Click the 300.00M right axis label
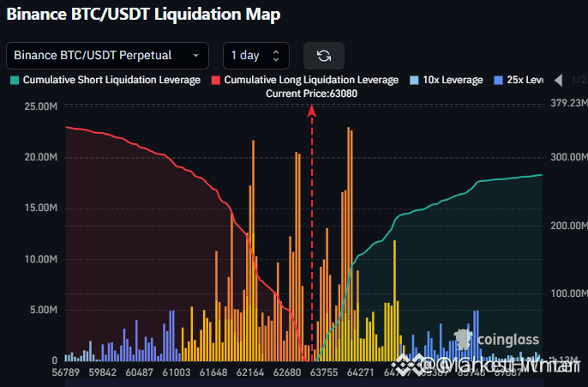 click(569, 157)
